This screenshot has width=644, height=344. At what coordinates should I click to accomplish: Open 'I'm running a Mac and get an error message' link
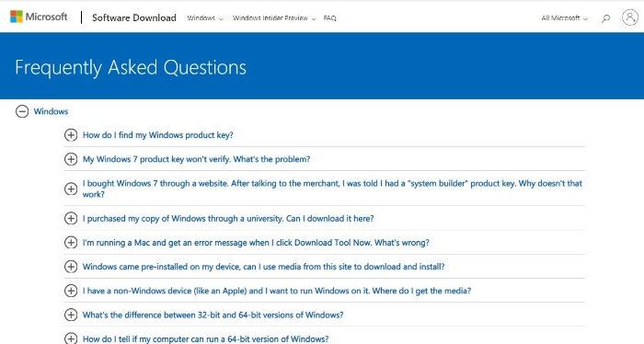tap(256, 243)
